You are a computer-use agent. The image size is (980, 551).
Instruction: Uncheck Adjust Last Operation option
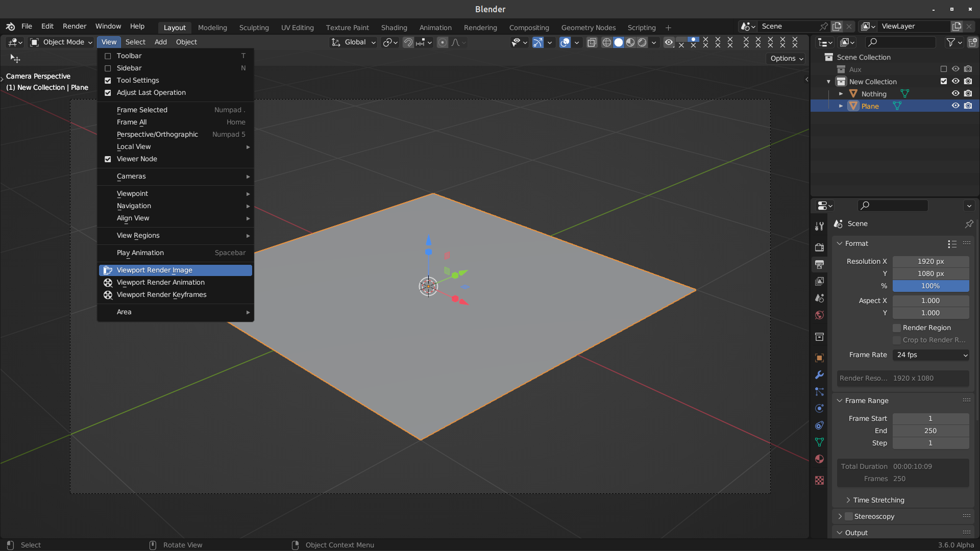point(108,93)
